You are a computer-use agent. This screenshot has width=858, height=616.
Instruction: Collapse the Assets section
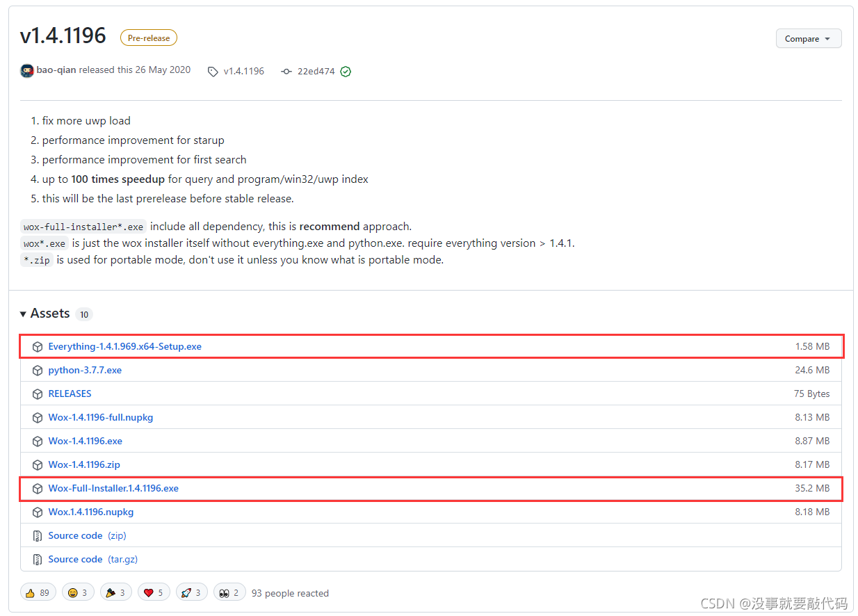tap(44, 314)
